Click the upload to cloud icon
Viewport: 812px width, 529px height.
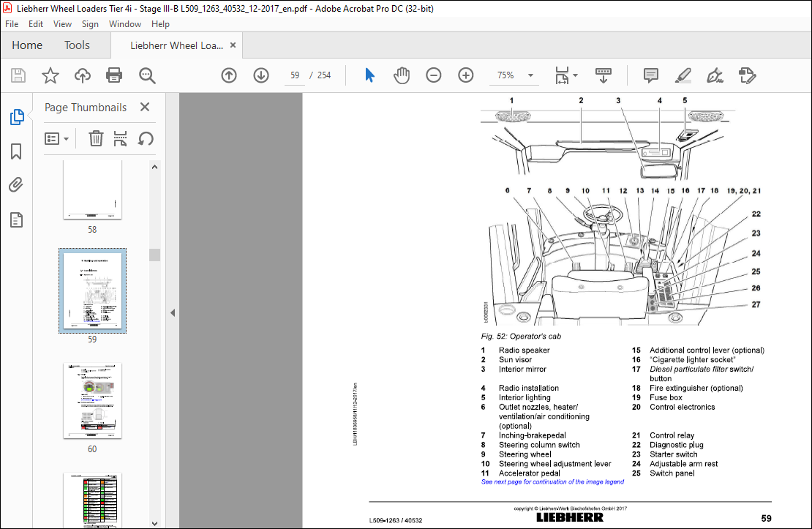coord(83,75)
